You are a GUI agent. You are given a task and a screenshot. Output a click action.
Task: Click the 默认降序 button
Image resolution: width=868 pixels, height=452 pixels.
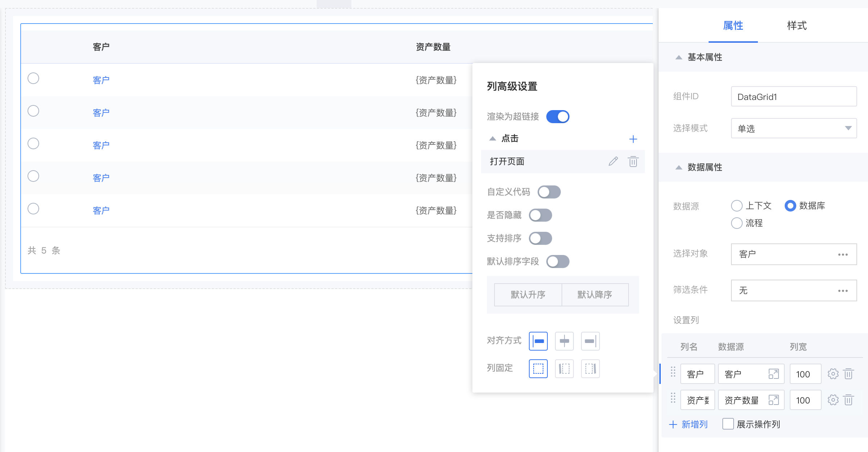pyautogui.click(x=595, y=295)
